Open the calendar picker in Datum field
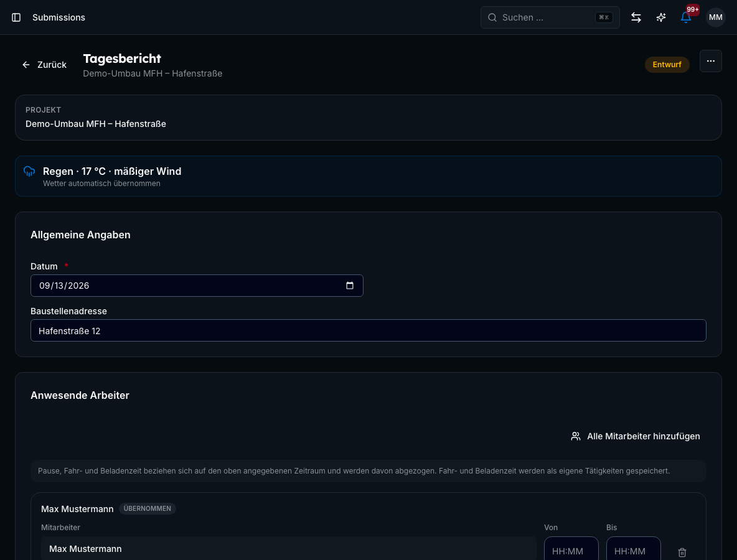The image size is (737, 560). (x=349, y=286)
